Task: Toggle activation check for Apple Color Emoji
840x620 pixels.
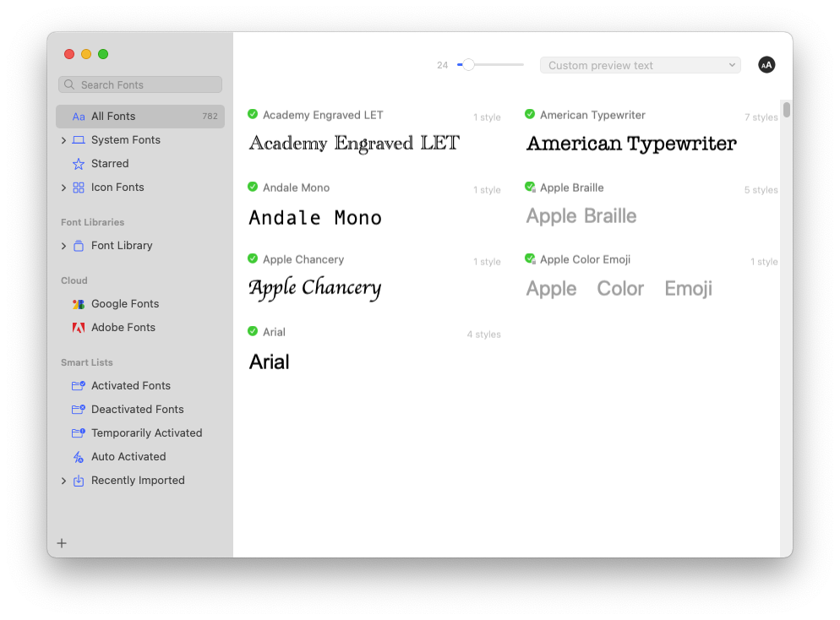Action: click(x=531, y=258)
